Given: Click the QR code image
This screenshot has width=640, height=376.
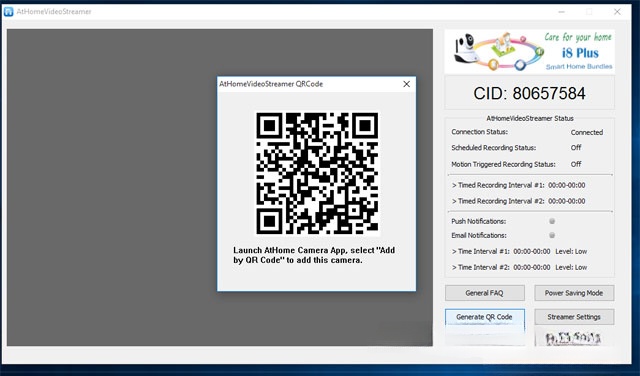Looking at the screenshot, I should pos(317,174).
